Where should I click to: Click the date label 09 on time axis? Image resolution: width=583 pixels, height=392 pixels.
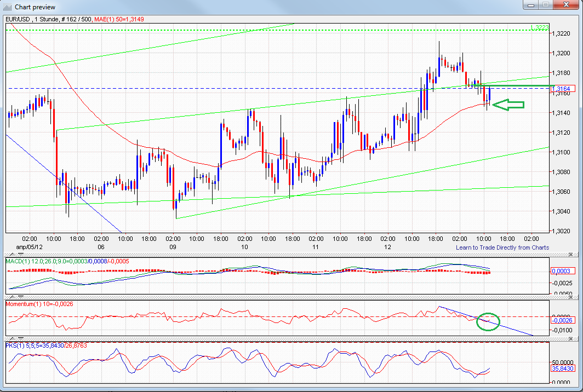click(173, 247)
